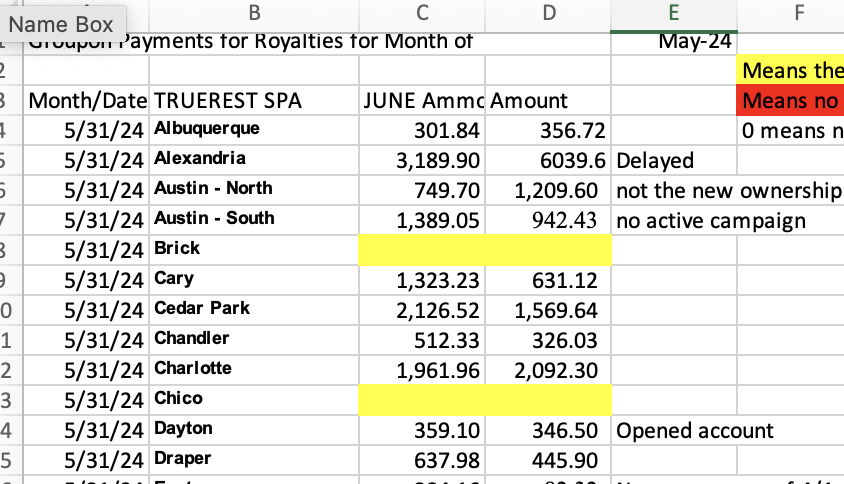Click the column F header
This screenshot has width=844, height=484.
coord(795,13)
